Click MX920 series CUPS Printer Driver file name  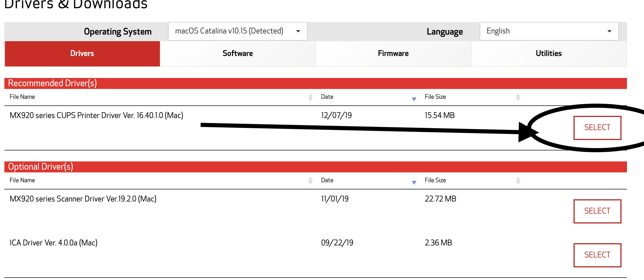click(x=97, y=115)
